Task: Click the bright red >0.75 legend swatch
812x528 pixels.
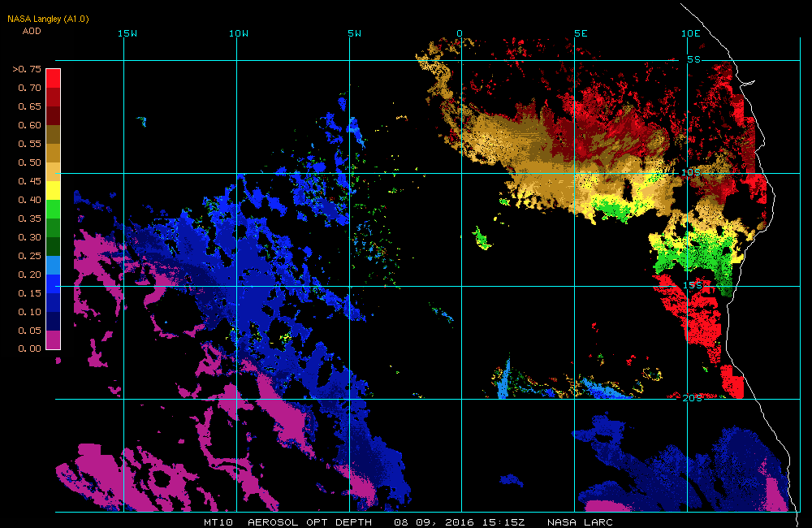Action: (54, 78)
